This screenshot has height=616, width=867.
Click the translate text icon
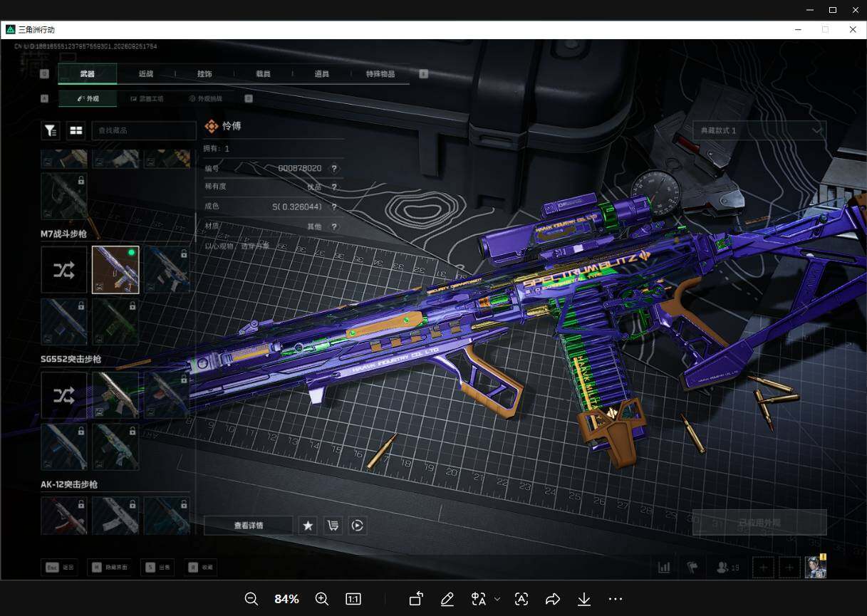tap(479, 599)
